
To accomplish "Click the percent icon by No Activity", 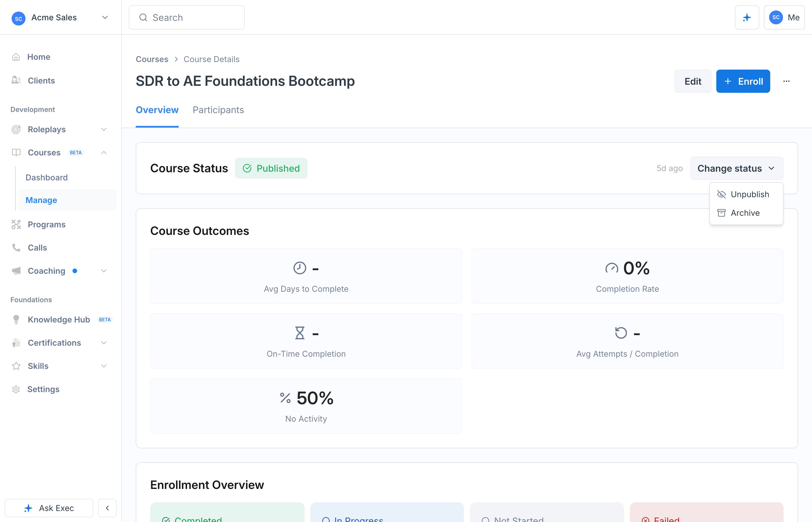I will 285,398.
